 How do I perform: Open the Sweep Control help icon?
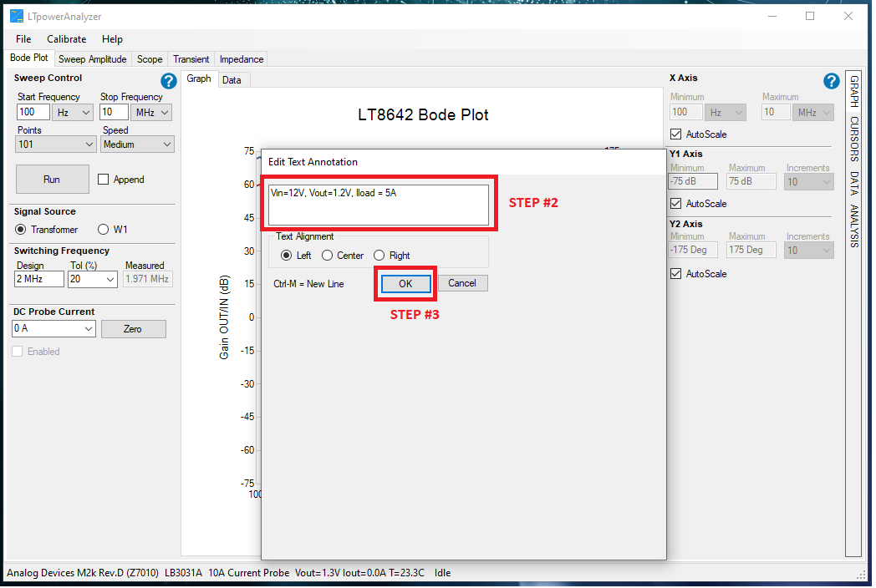168,82
